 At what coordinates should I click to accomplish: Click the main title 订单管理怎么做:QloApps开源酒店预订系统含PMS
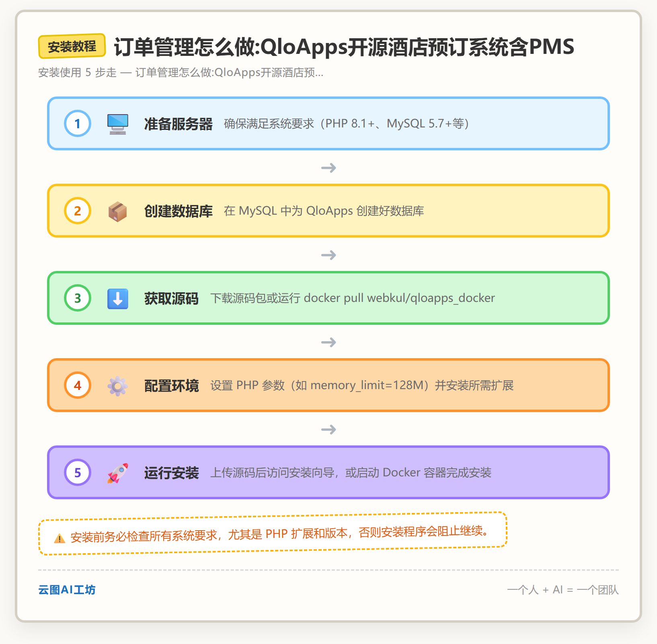[x=344, y=47]
